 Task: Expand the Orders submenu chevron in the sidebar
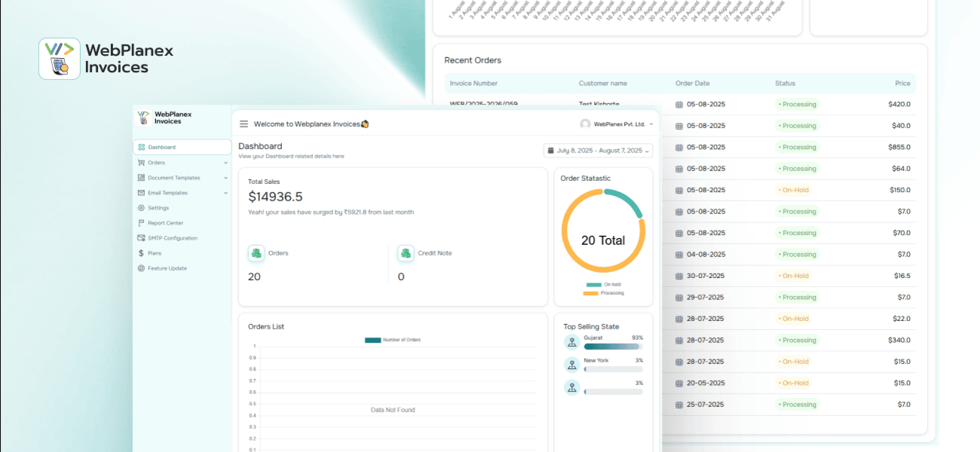click(x=225, y=163)
